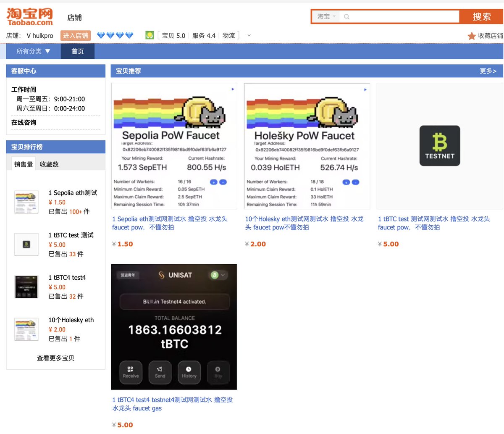Click ranking thumbnail for 1 Sepolia eth测试

[x=26, y=202]
